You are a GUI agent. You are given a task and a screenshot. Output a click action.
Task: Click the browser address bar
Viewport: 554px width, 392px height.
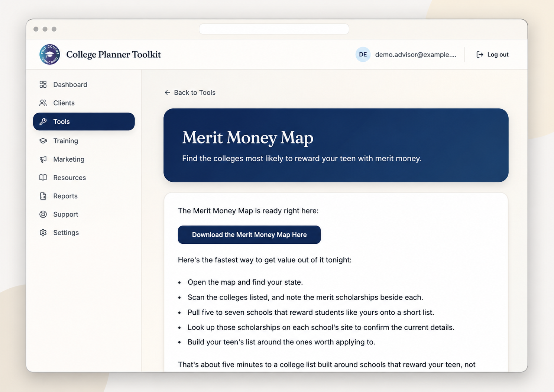[x=274, y=29]
